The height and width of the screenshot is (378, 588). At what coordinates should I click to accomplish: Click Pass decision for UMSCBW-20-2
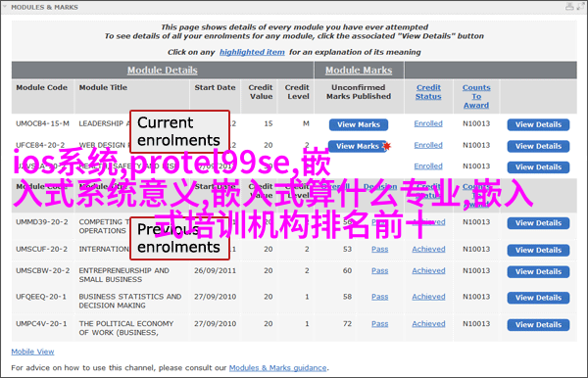(380, 270)
